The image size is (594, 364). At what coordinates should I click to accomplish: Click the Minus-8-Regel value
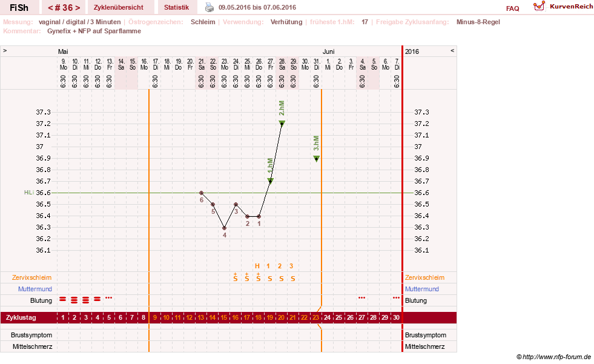click(x=478, y=22)
